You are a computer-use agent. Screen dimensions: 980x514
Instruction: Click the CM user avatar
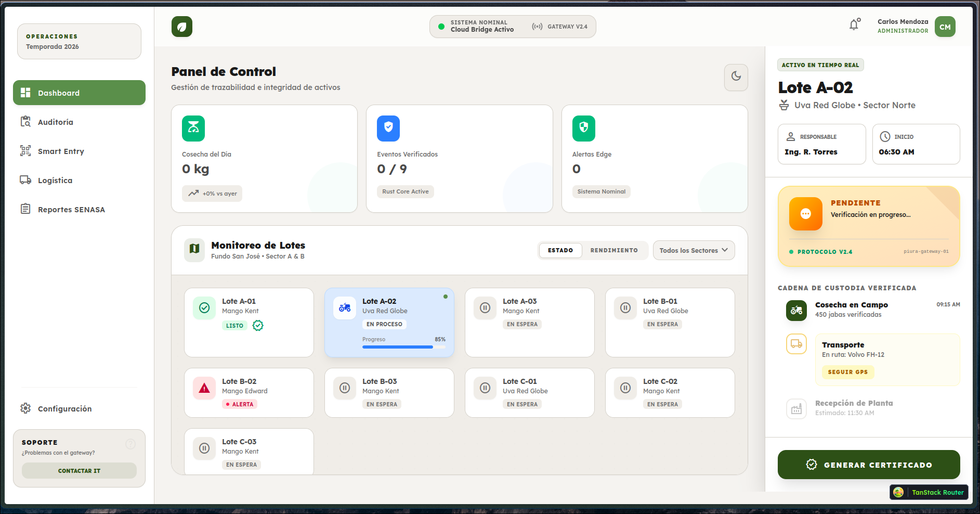tap(945, 27)
